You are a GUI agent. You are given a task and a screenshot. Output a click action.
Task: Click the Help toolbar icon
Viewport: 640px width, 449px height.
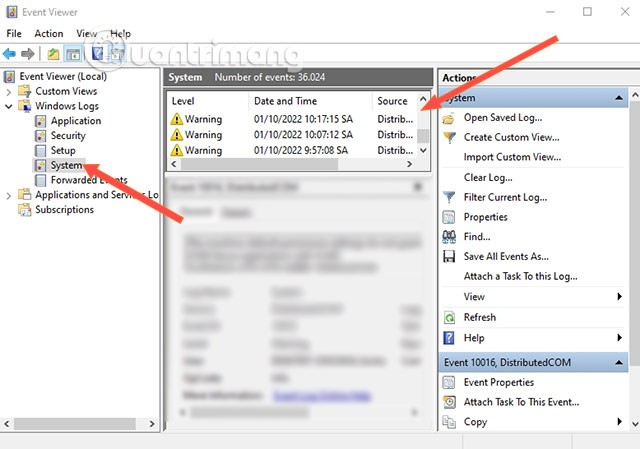98,53
